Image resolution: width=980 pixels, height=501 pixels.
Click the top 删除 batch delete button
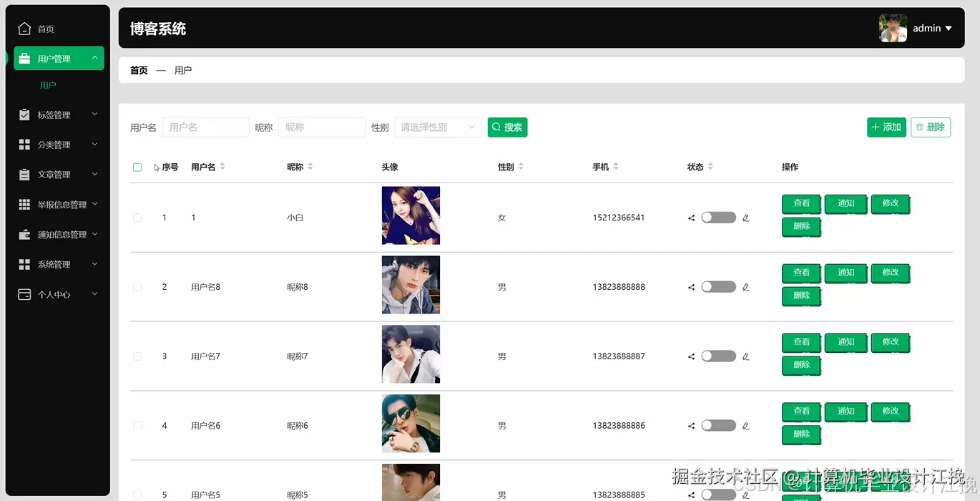[931, 127]
